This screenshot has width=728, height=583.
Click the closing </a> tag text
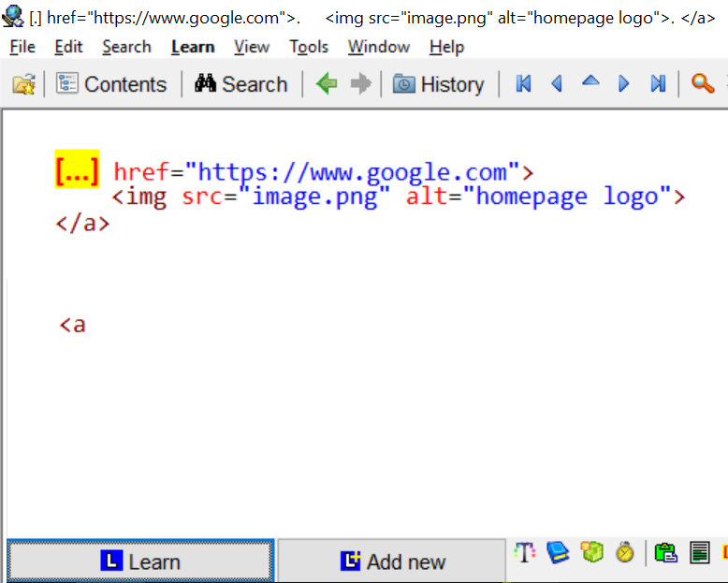(x=82, y=224)
